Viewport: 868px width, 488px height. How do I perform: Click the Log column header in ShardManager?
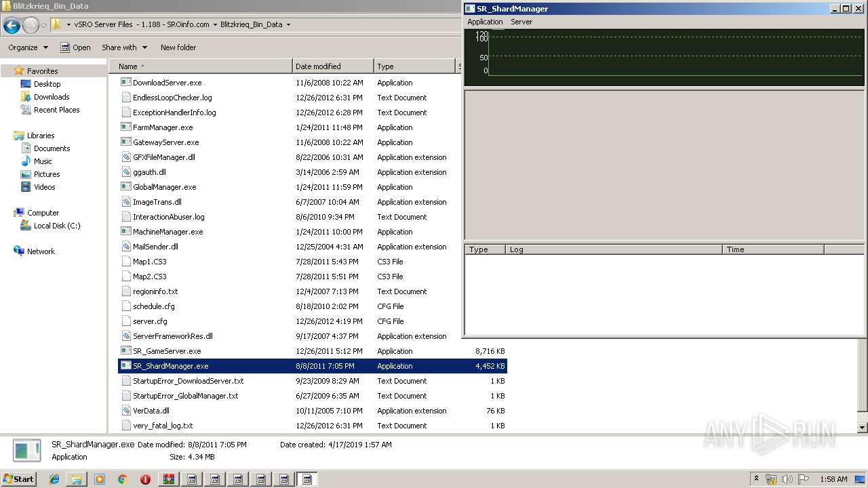[614, 249]
